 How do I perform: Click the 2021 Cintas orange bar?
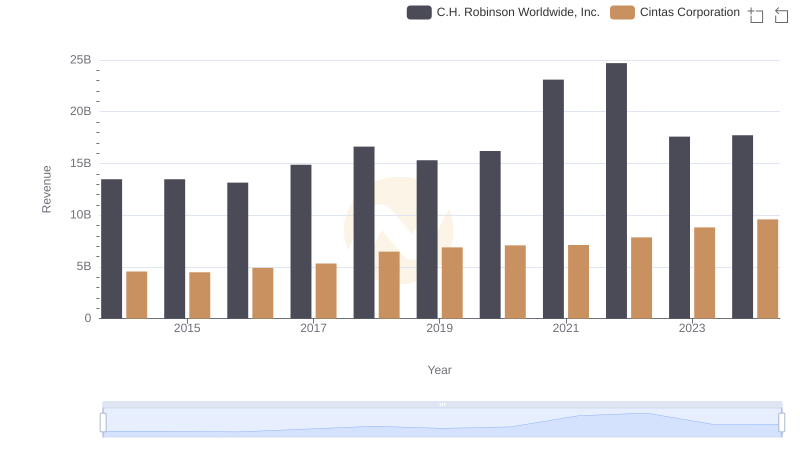coord(578,282)
